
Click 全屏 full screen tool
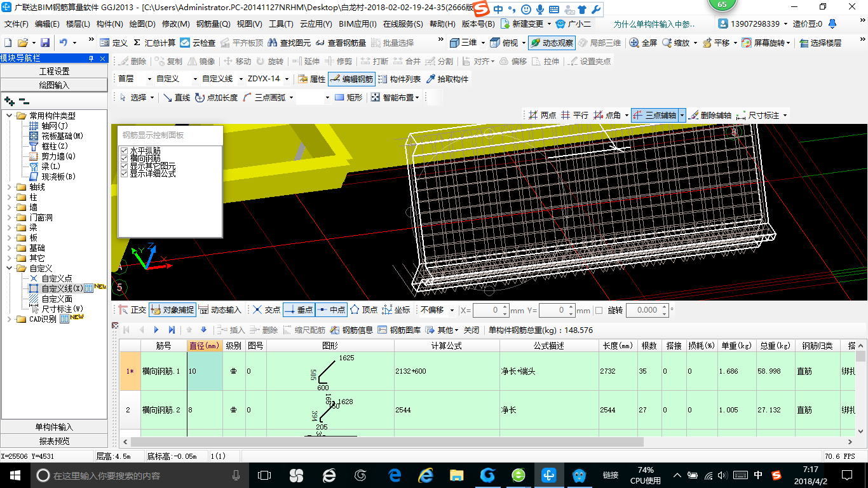(x=643, y=43)
